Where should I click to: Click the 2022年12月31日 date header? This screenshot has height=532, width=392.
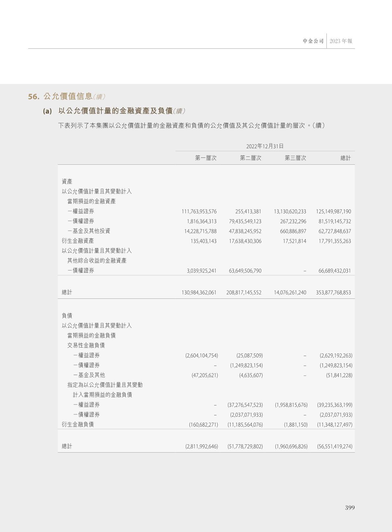point(265,146)
